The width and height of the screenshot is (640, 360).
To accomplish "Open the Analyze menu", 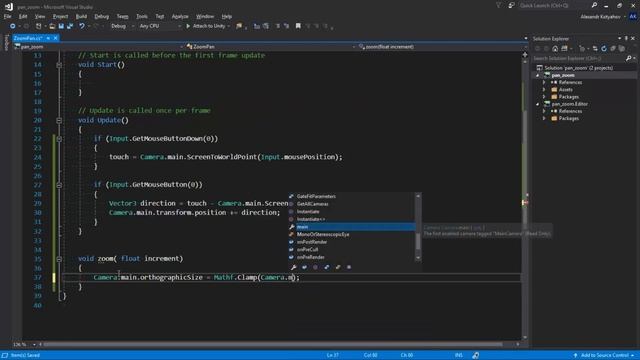I will pyautogui.click(x=180, y=17).
